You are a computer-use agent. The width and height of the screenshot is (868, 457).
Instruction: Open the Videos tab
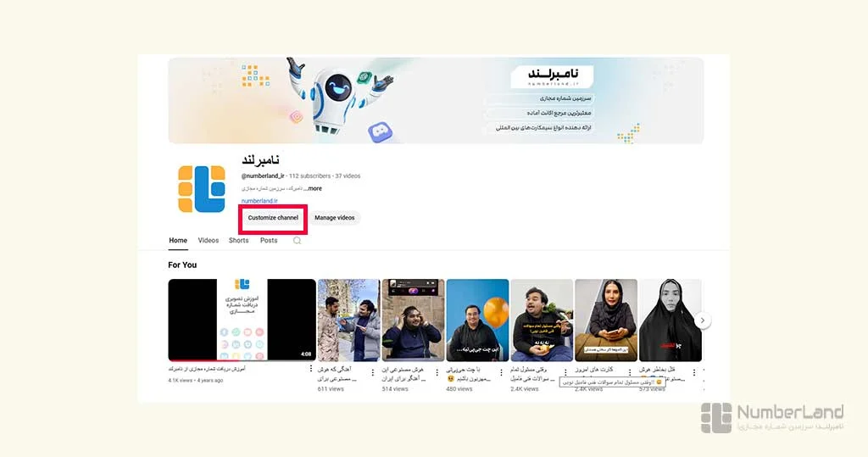point(209,241)
